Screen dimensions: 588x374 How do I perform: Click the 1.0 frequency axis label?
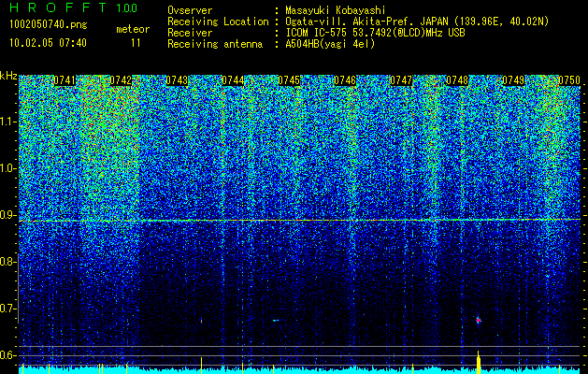tap(7, 168)
